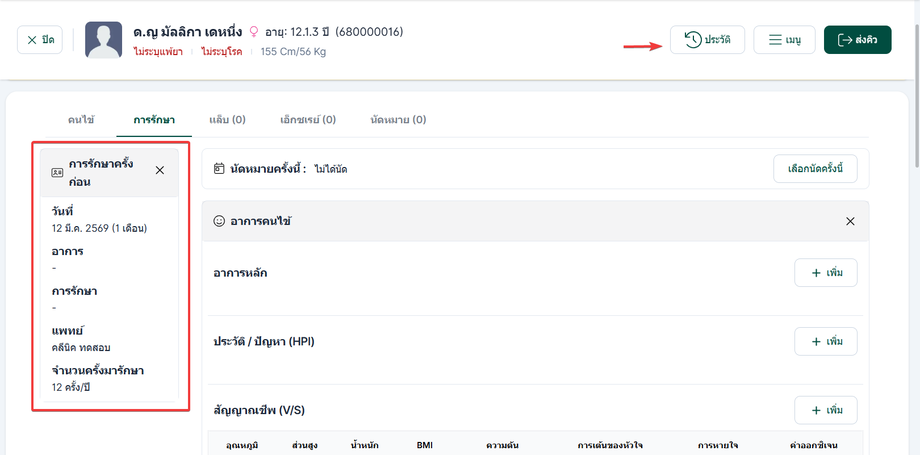Add a ประวัติ / ปัญหา (HPI) entry

pos(826,342)
